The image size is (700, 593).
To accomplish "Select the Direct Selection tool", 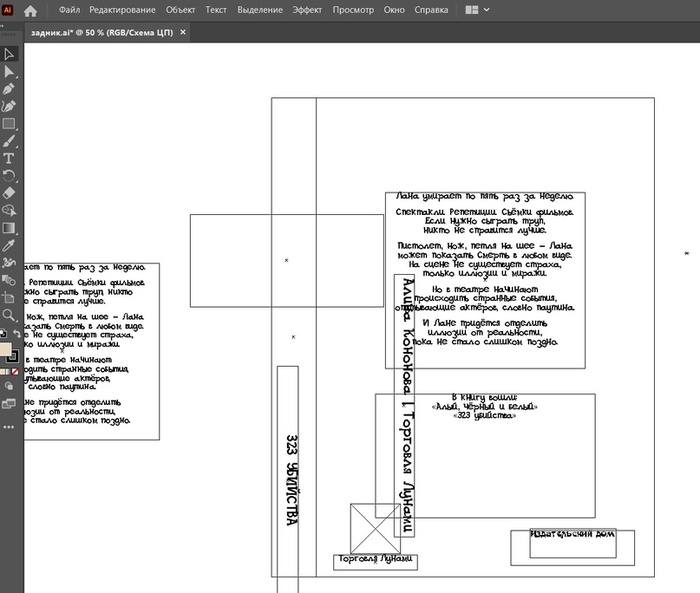I will (8, 71).
